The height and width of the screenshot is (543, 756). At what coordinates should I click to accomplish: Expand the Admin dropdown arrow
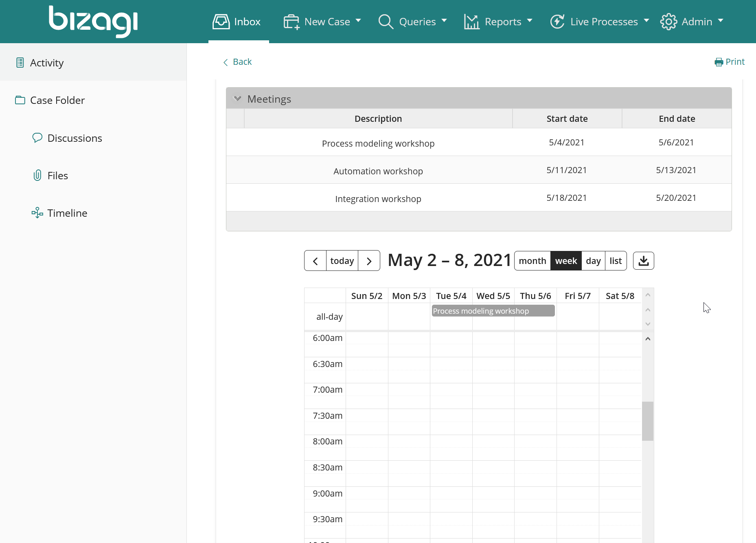pyautogui.click(x=721, y=20)
